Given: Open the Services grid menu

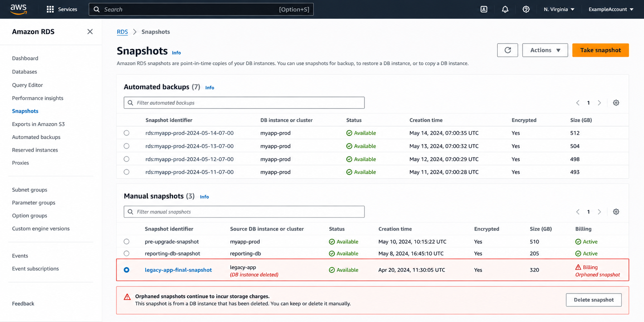Looking at the screenshot, I should pos(50,9).
